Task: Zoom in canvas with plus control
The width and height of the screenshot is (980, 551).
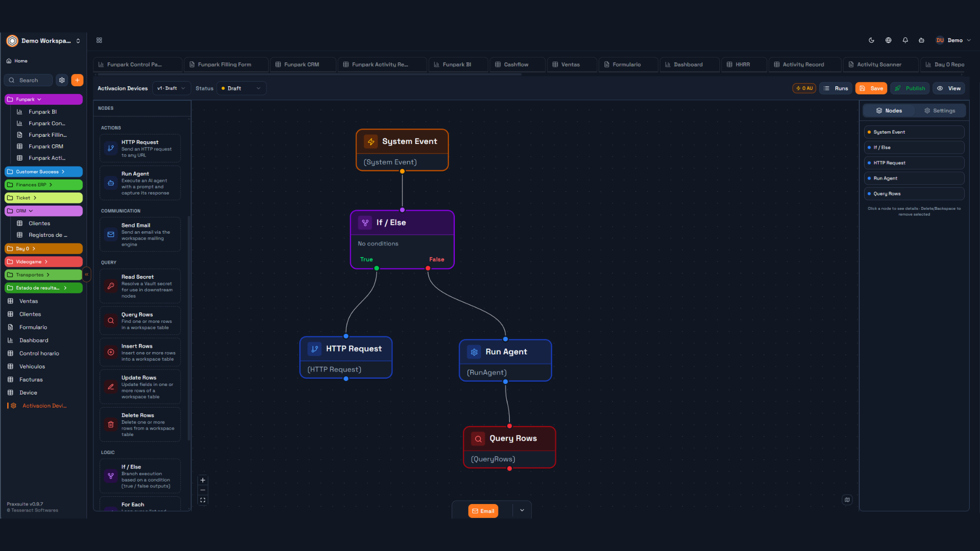Action: (x=203, y=480)
